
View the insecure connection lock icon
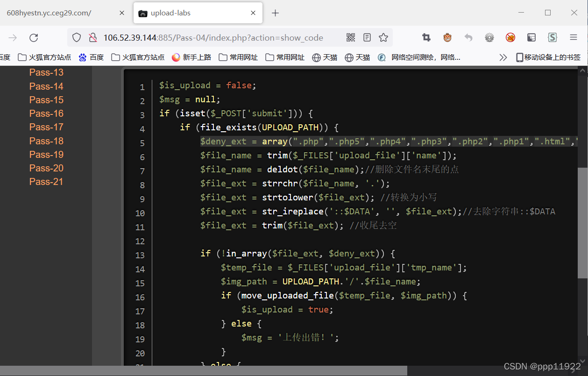click(93, 38)
